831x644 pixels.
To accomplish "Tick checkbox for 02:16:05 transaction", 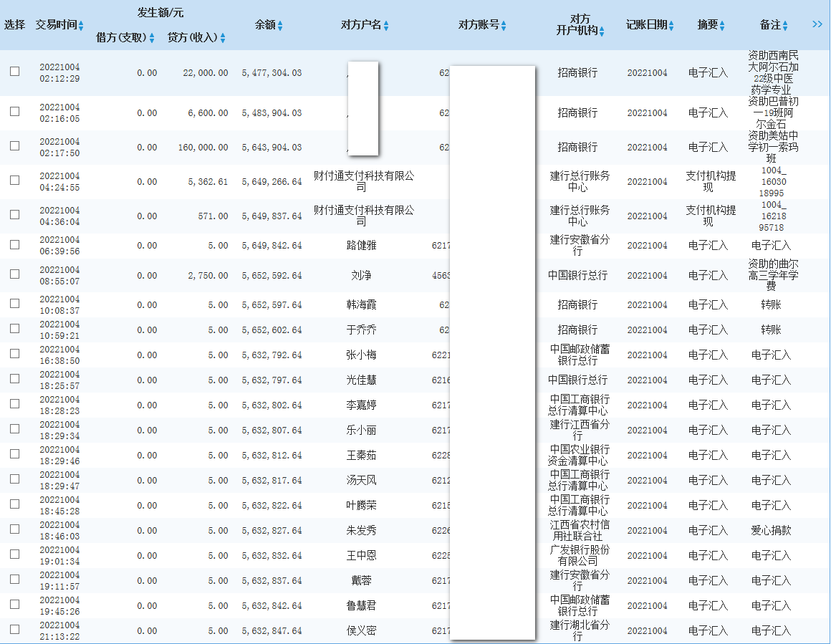I will point(15,111).
